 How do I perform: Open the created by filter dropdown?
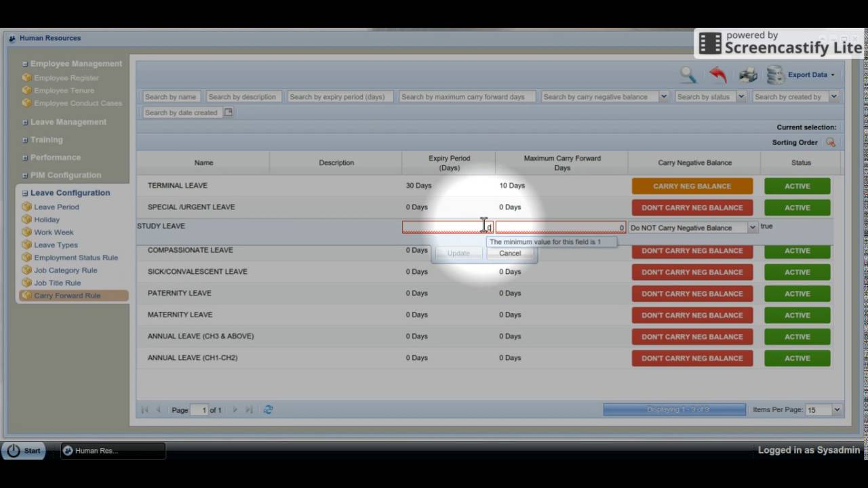[833, 97]
